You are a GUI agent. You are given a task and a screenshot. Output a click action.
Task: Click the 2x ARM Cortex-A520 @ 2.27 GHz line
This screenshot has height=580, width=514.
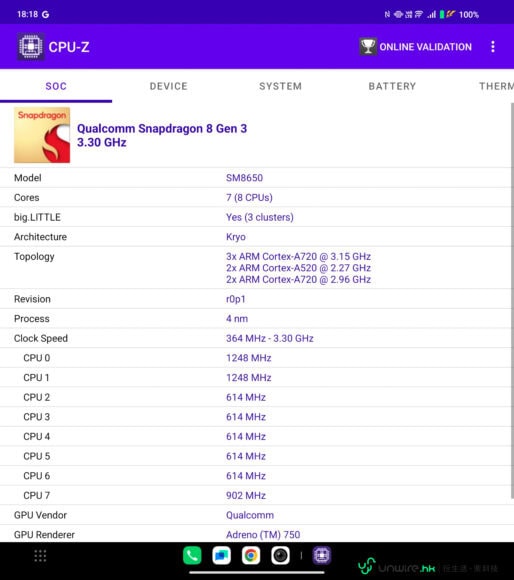click(x=298, y=268)
